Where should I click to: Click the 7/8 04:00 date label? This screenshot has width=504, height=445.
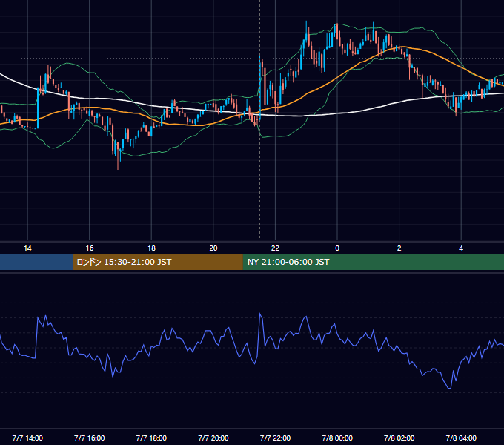point(461,438)
